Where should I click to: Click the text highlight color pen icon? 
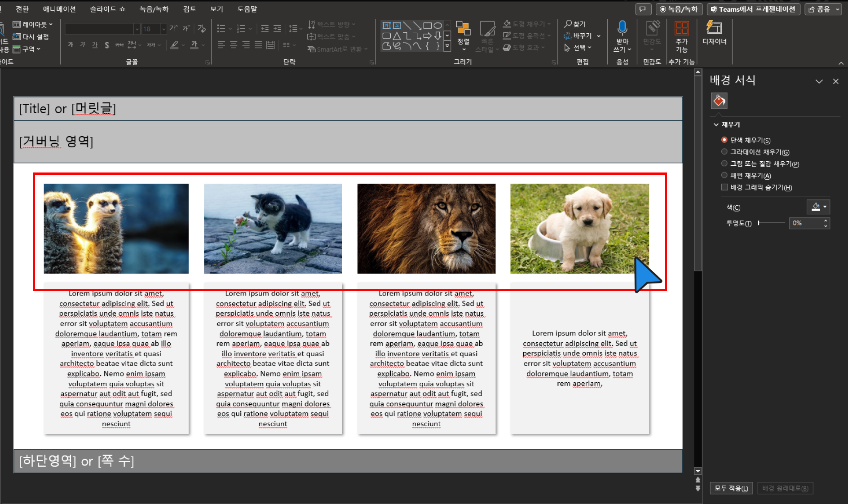(x=174, y=45)
